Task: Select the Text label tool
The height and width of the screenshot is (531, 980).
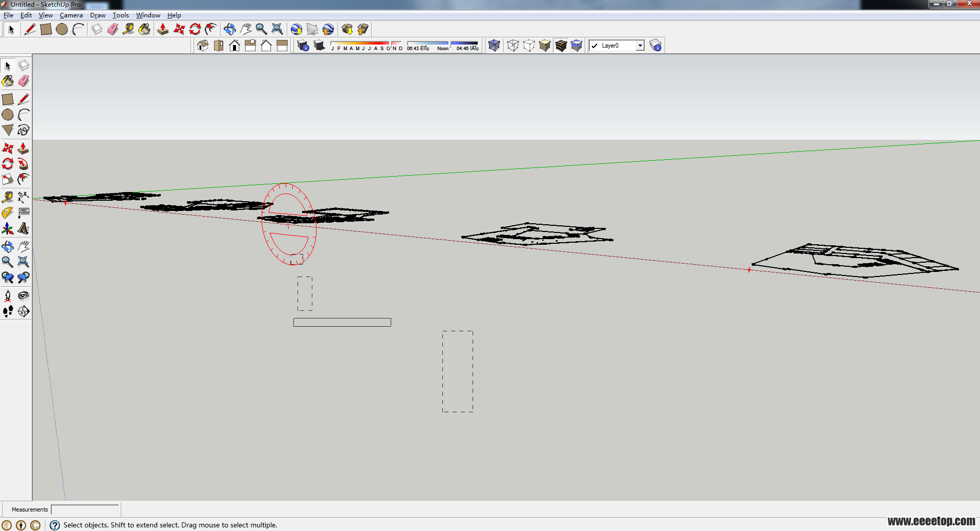Action: [24, 213]
